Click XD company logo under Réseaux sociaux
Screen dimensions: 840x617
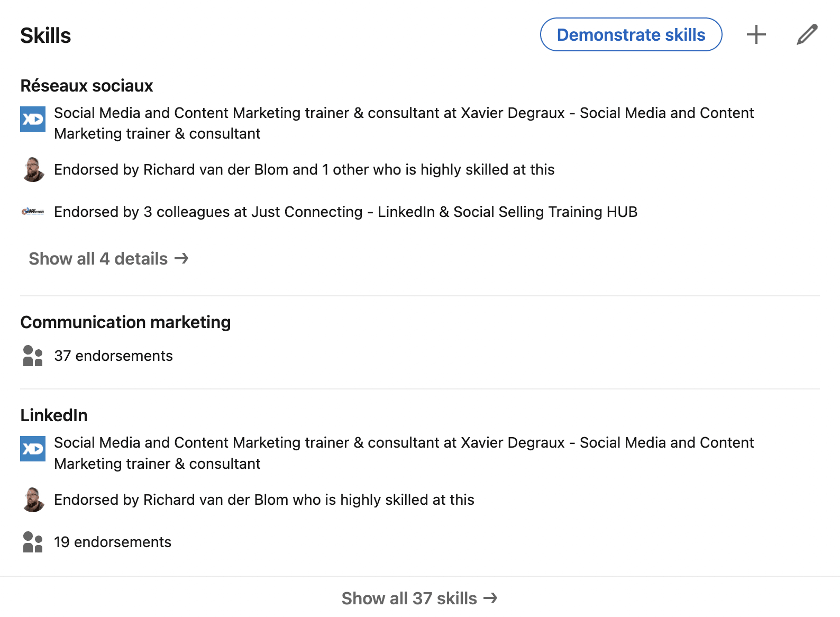pyautogui.click(x=33, y=119)
